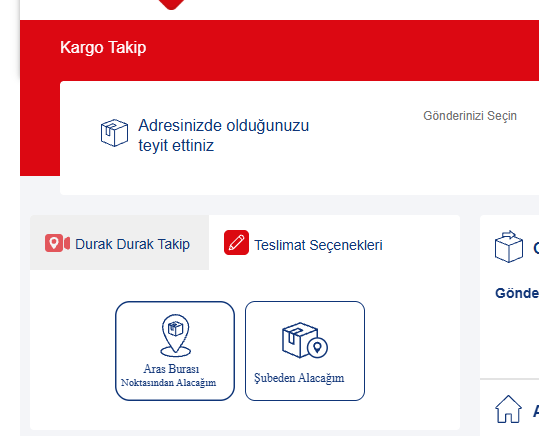Viewport: 539px width, 436px height.
Task: Choose Şubeden Alacağım delivery option
Action: click(305, 351)
